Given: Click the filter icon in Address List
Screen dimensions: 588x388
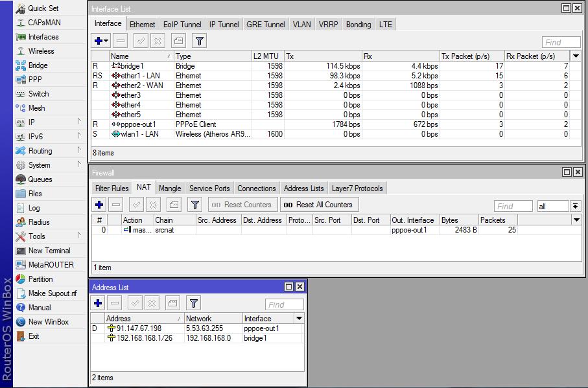Looking at the screenshot, I should (x=193, y=303).
